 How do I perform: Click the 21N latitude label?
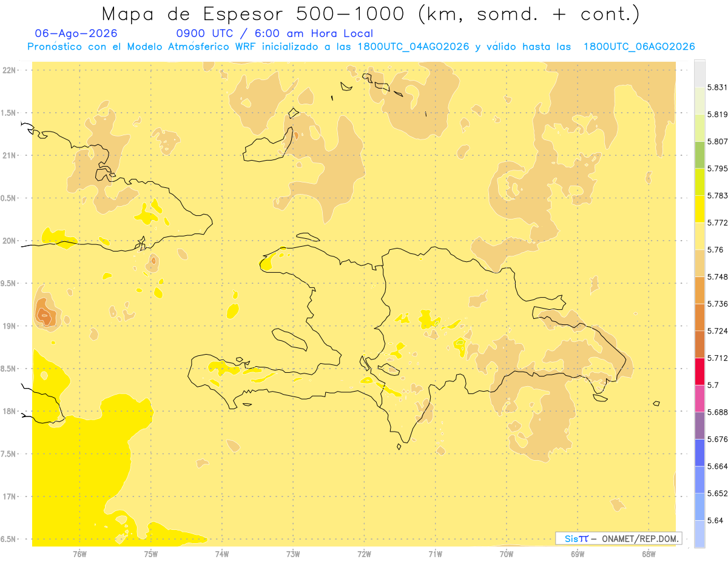pos(10,156)
